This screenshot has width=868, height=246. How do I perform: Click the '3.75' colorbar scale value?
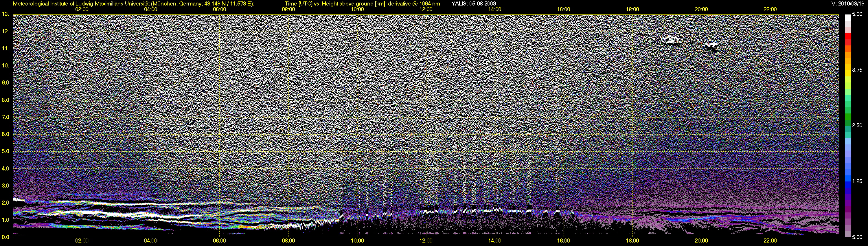[x=857, y=70]
